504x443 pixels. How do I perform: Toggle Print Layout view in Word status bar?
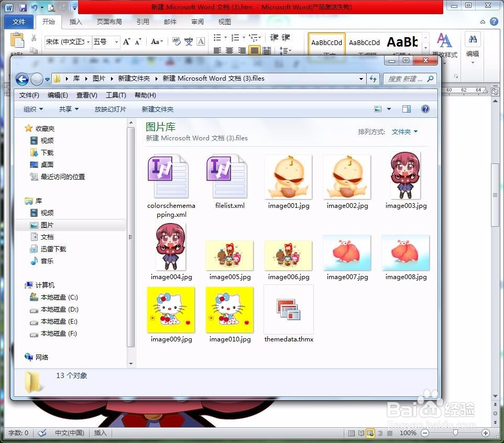pos(352,433)
